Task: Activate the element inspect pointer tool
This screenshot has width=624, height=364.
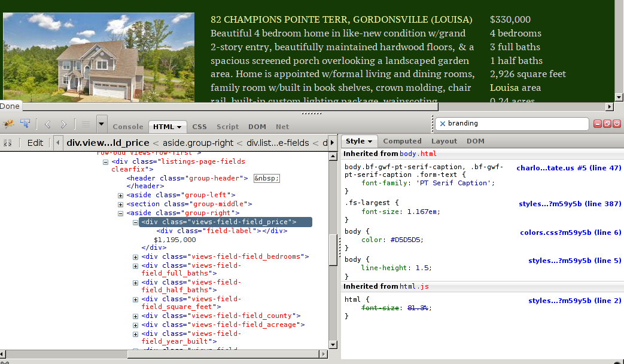Action: 25,124
